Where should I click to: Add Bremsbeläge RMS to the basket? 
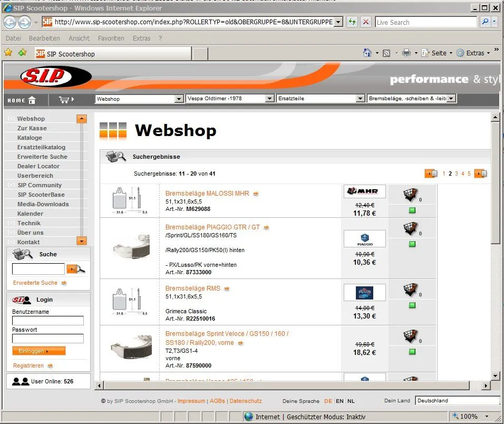pyautogui.click(x=411, y=290)
